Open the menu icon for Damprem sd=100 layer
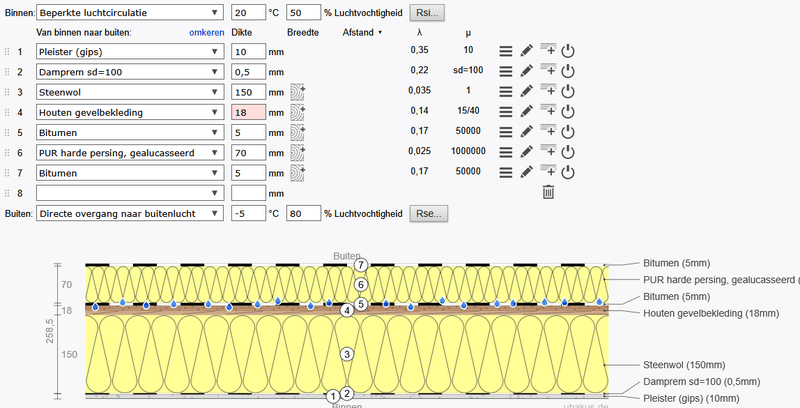Image resolution: width=800 pixels, height=408 pixels. click(x=506, y=71)
